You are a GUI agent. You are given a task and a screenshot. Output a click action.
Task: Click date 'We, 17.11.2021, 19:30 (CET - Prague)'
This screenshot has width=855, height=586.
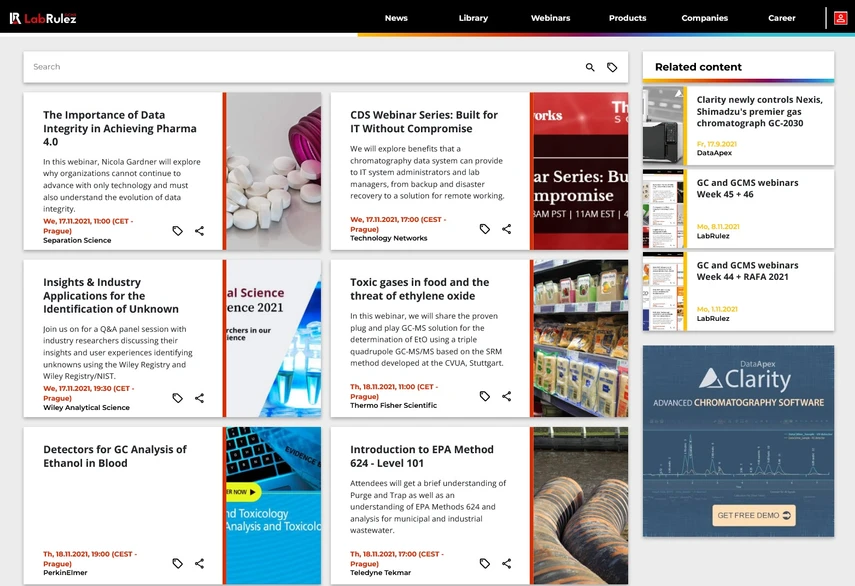[88, 393]
